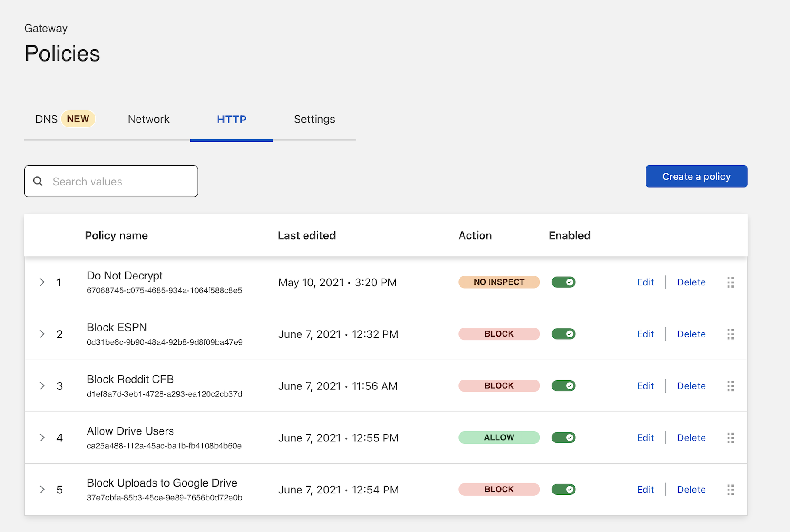
Task: Turn off Block Uploads to Google Drive
Action: pos(563,490)
